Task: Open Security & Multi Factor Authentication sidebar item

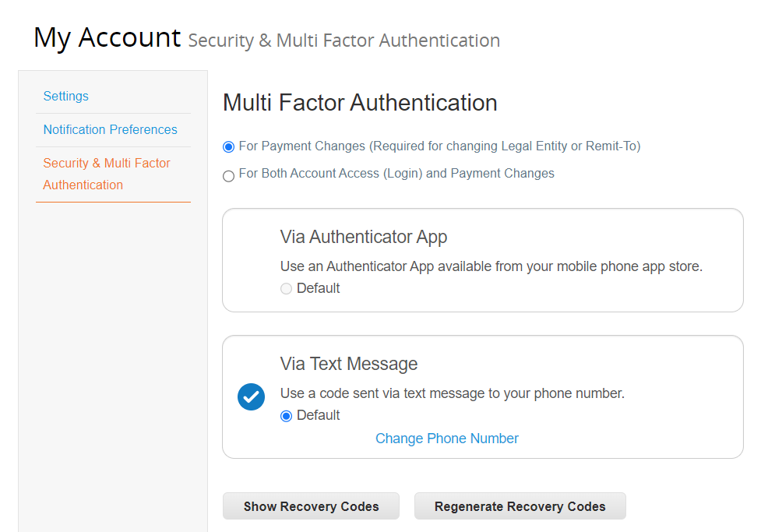Action: pyautogui.click(x=107, y=174)
